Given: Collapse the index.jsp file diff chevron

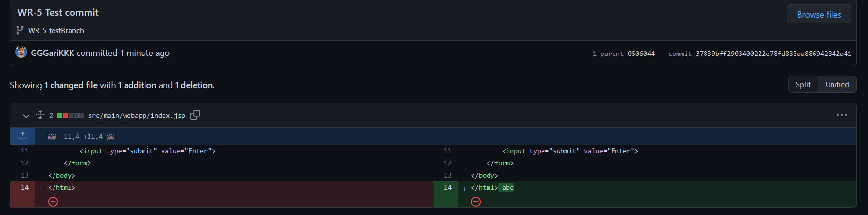Looking at the screenshot, I should click(x=26, y=116).
